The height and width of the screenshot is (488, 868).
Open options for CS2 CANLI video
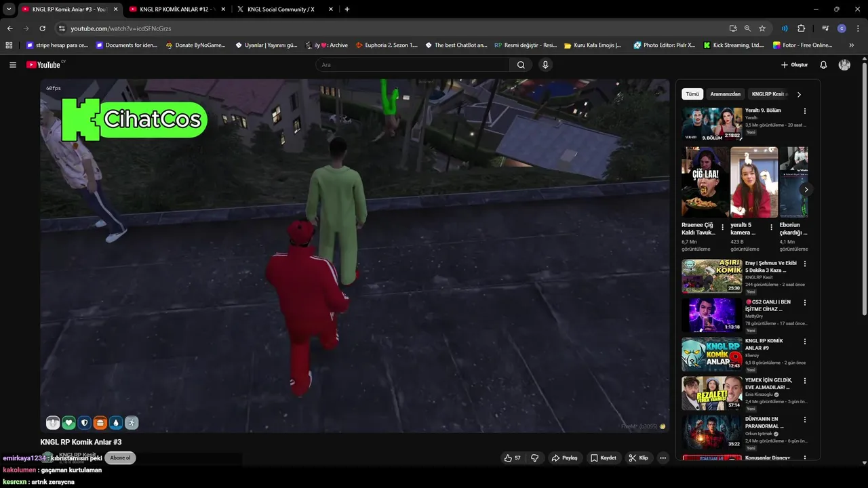805,303
